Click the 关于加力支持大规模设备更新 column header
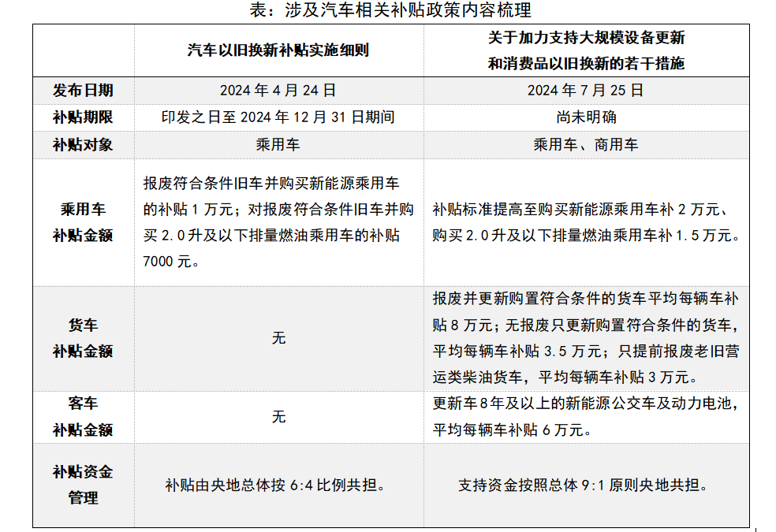Viewport: 776px width, 532px height. click(586, 50)
